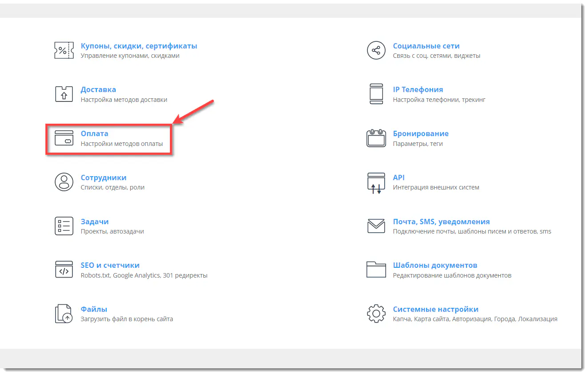The width and height of the screenshot is (588, 375).
Task: Click the system settings gear icon
Action: tap(376, 314)
